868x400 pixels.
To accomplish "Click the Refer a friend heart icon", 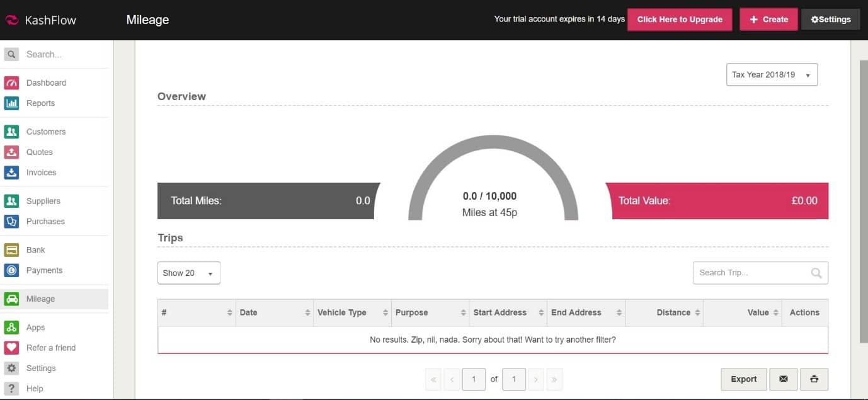I will pyautogui.click(x=11, y=348).
